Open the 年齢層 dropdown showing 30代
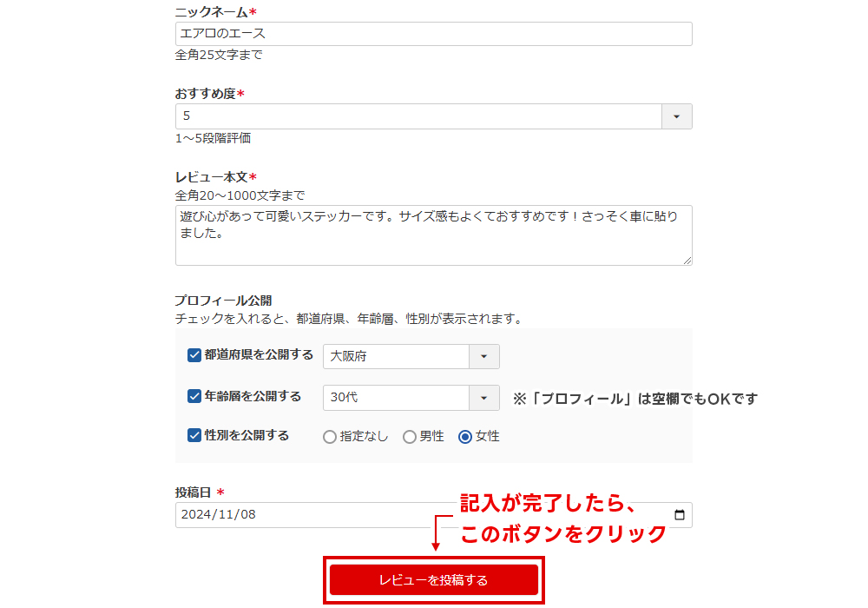 coord(483,398)
